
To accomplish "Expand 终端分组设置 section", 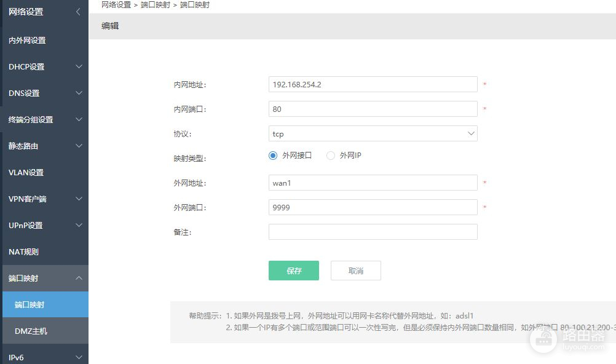I will tap(79, 119).
